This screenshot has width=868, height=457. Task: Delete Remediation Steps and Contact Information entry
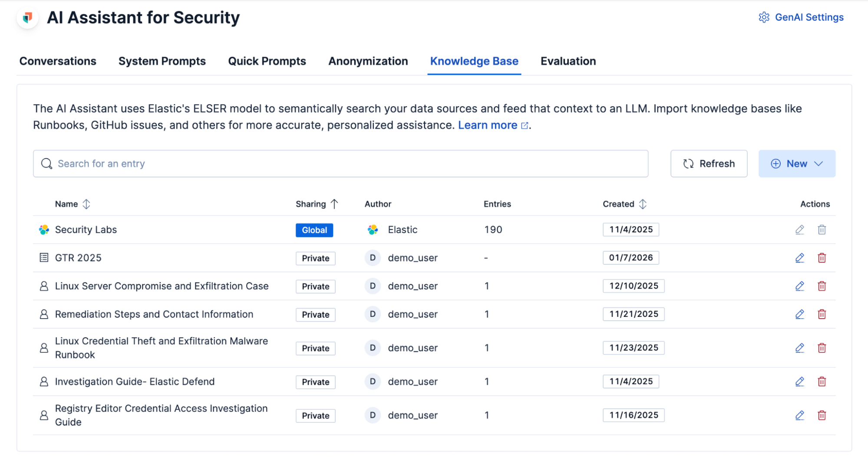[x=822, y=314]
